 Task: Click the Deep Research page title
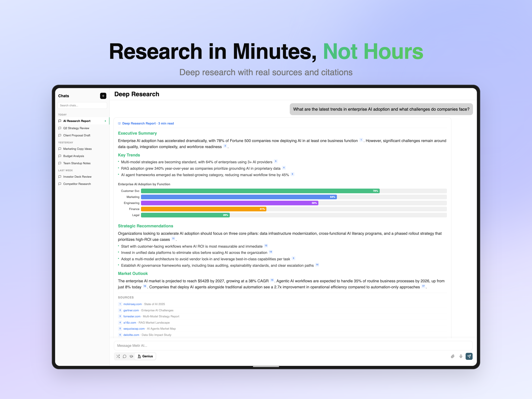(137, 94)
